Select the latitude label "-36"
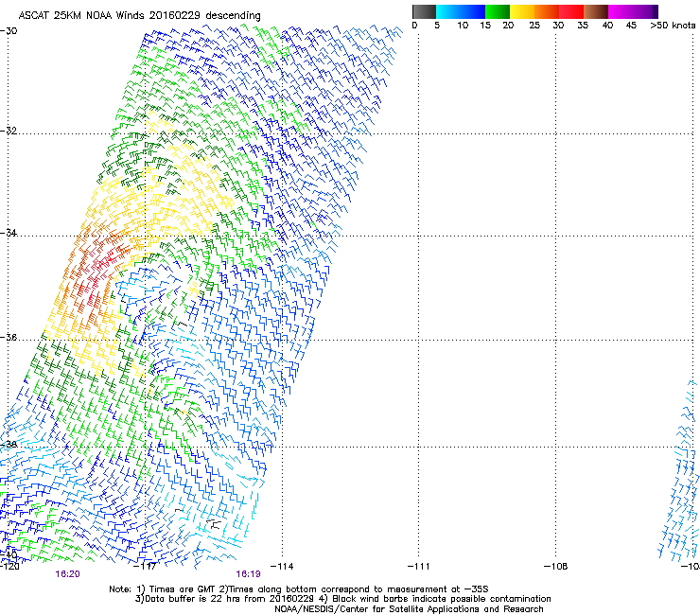 [x=9, y=337]
